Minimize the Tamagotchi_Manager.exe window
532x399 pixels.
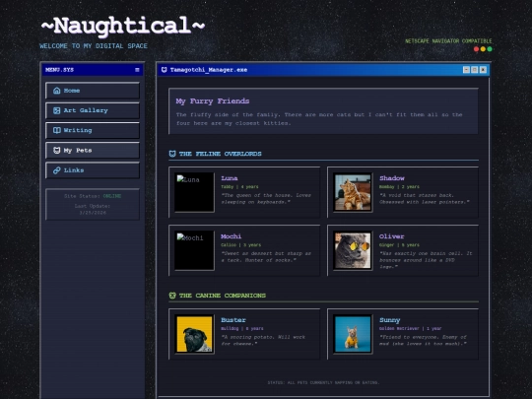pos(466,70)
